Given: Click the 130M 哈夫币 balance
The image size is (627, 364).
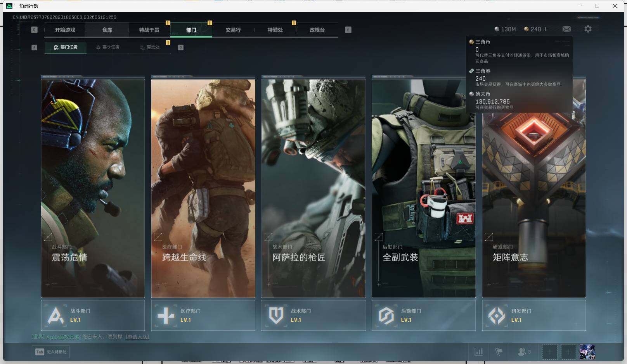Looking at the screenshot, I should 505,29.
